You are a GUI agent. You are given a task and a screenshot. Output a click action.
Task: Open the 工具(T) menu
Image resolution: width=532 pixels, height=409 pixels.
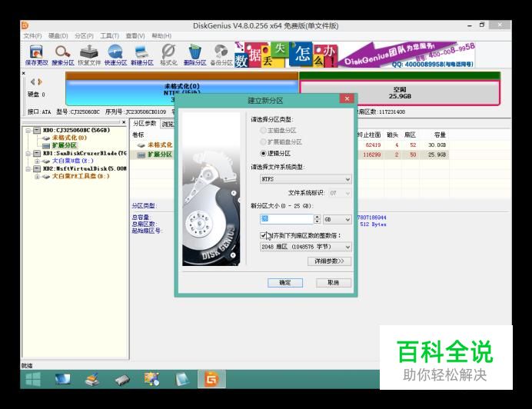point(109,36)
